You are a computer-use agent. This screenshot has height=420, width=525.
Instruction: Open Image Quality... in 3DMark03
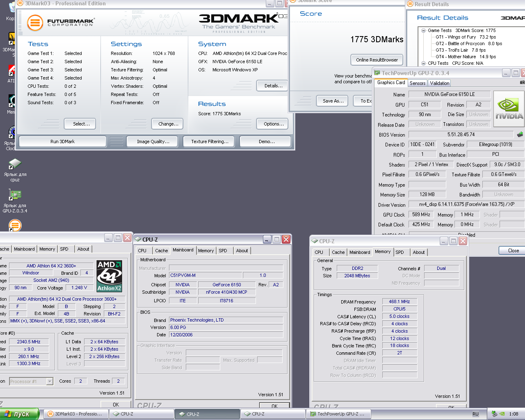pyautogui.click(x=153, y=142)
